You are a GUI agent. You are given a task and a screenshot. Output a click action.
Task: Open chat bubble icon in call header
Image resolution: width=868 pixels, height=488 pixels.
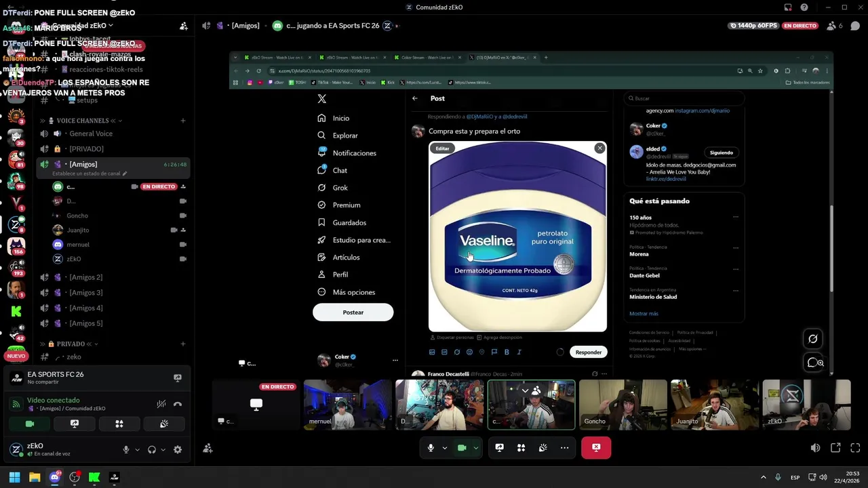click(x=854, y=26)
